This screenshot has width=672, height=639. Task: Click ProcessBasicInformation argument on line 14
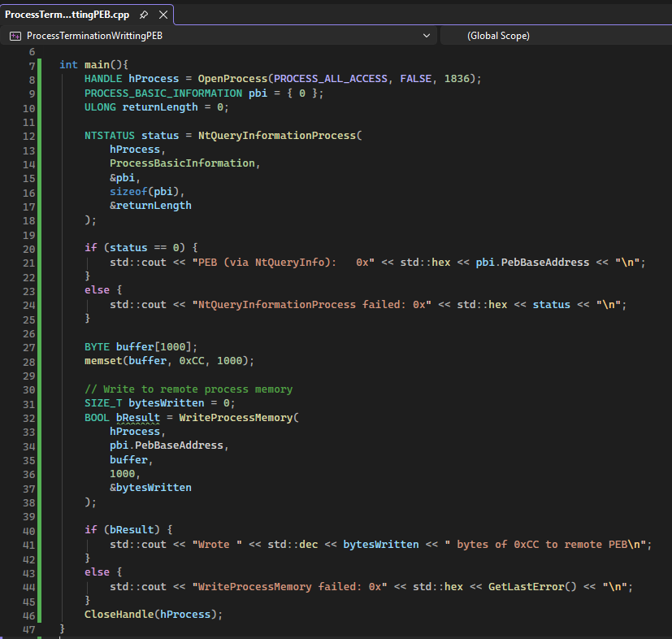(182, 163)
